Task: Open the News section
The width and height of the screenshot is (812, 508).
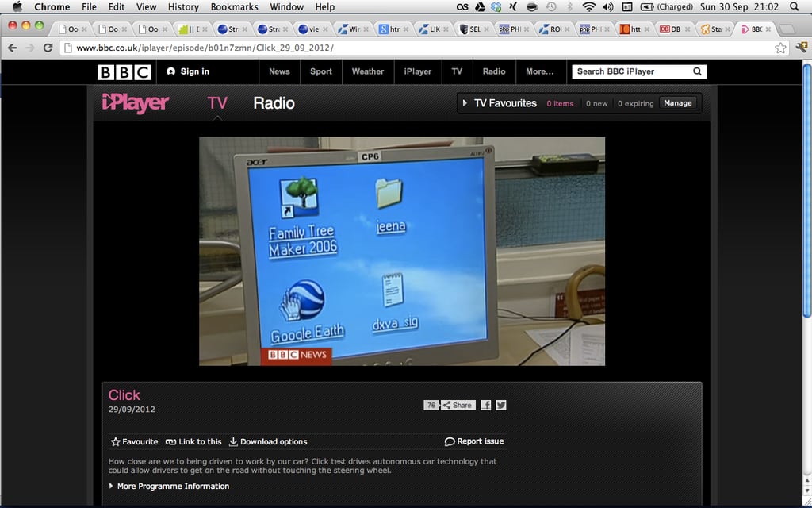Action: point(279,71)
